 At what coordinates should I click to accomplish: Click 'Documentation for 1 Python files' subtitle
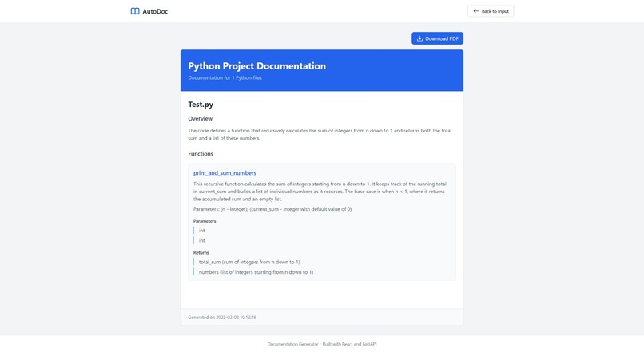225,77
